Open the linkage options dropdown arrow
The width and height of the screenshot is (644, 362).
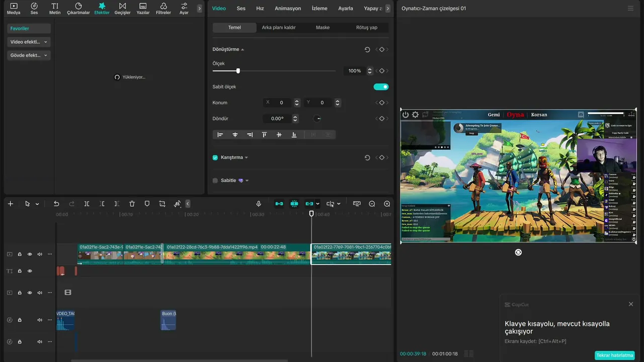tap(318, 204)
